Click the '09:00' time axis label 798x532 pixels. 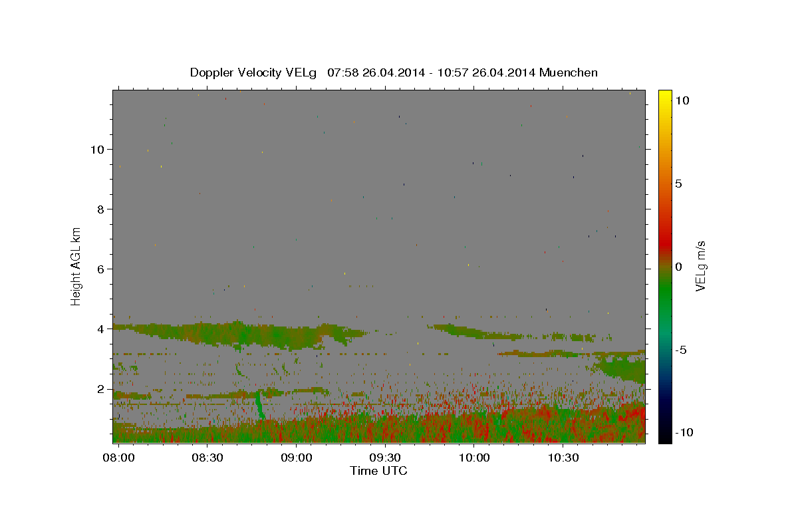click(296, 458)
